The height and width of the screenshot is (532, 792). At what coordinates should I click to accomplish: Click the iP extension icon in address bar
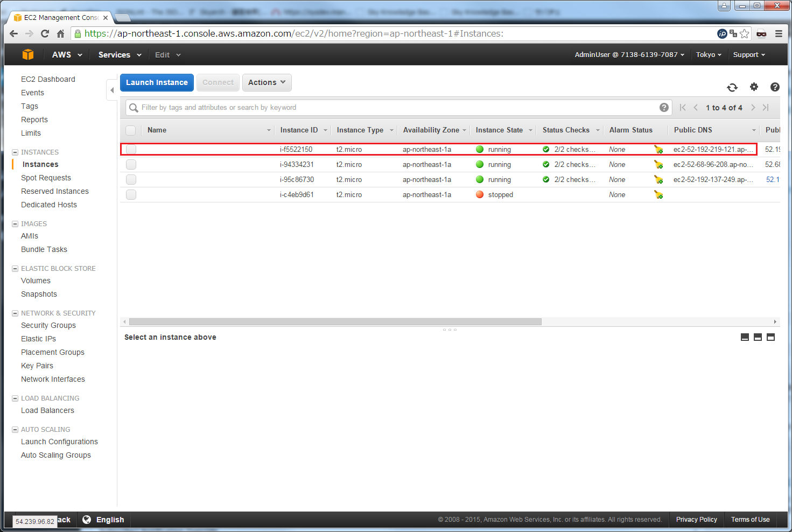[x=722, y=33]
